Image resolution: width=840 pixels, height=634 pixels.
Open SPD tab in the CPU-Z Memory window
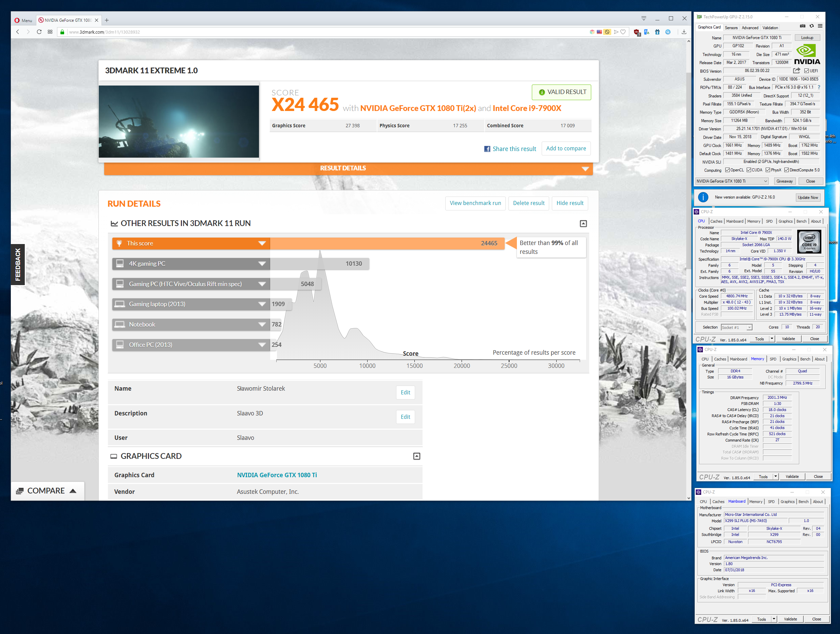773,359
